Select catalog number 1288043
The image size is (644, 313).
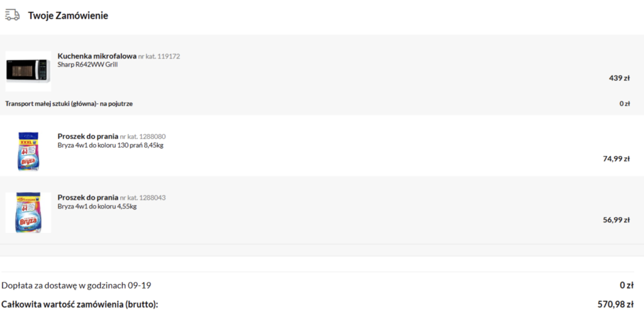[143, 198]
